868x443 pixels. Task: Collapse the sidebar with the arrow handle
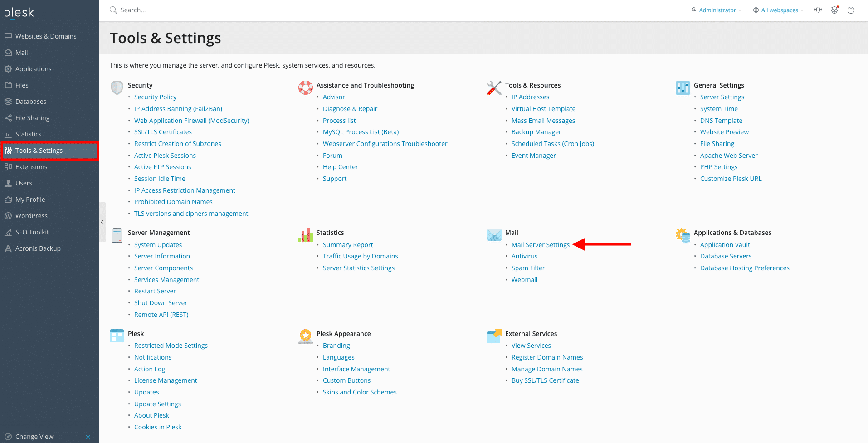point(102,222)
